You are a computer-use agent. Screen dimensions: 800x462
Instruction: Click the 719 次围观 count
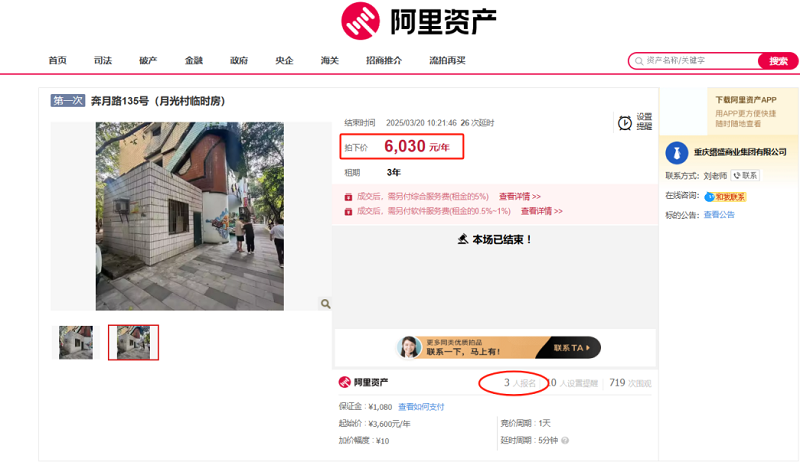(630, 383)
